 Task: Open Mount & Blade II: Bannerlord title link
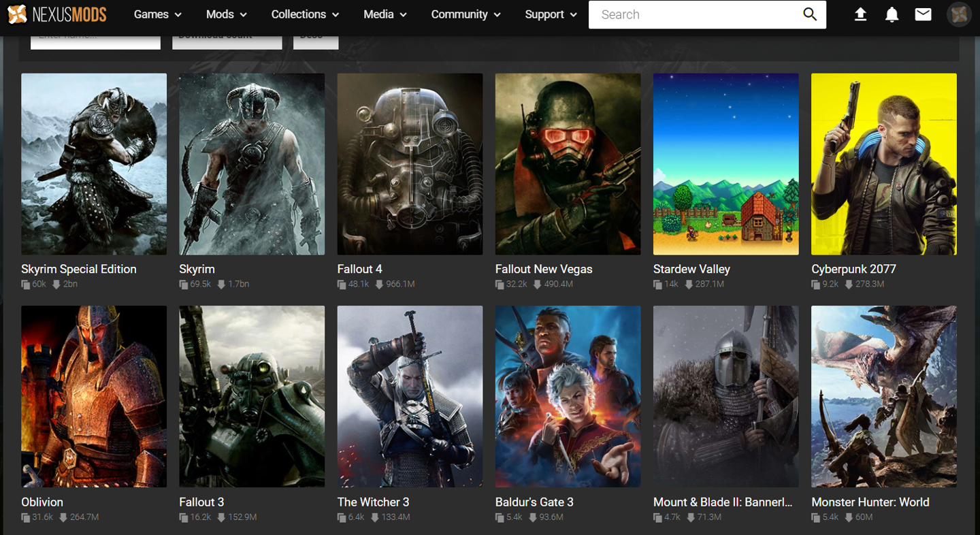pyautogui.click(x=723, y=502)
